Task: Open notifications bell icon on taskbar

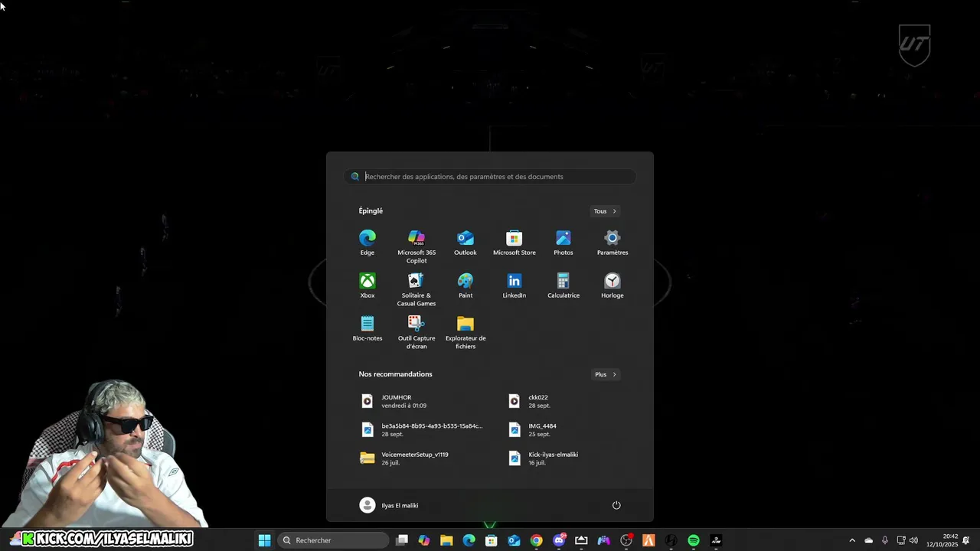Action: point(966,540)
